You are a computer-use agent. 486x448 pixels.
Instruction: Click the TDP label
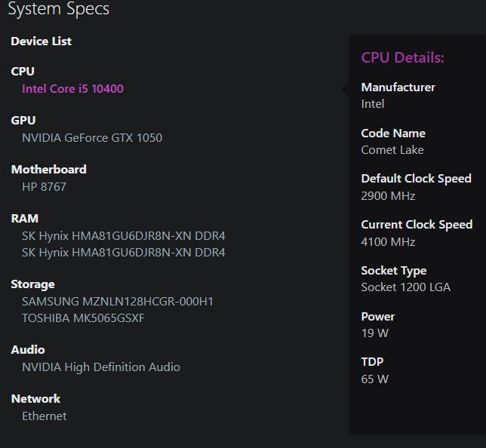pos(372,361)
